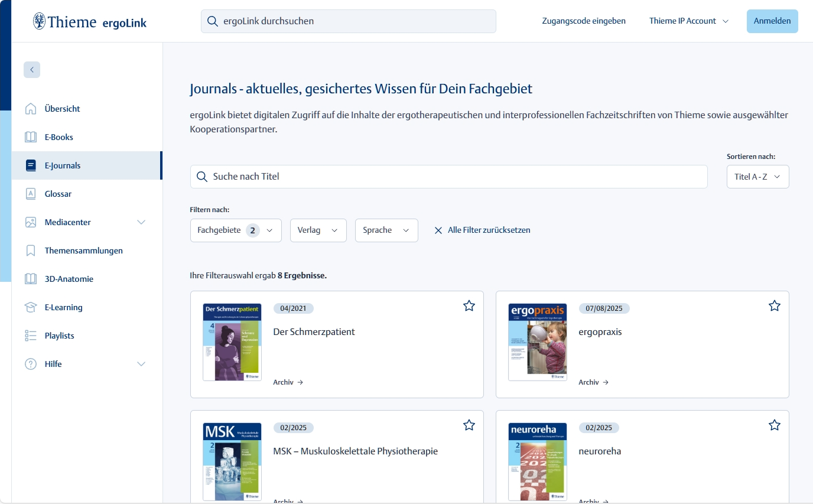Reset filters with Alle Filter zurücksetzen

tap(482, 230)
